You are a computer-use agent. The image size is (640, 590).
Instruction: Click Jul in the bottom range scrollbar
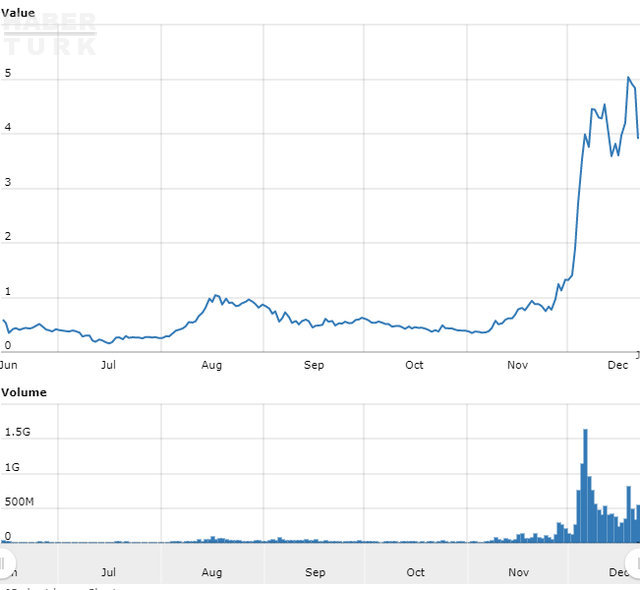tap(109, 573)
